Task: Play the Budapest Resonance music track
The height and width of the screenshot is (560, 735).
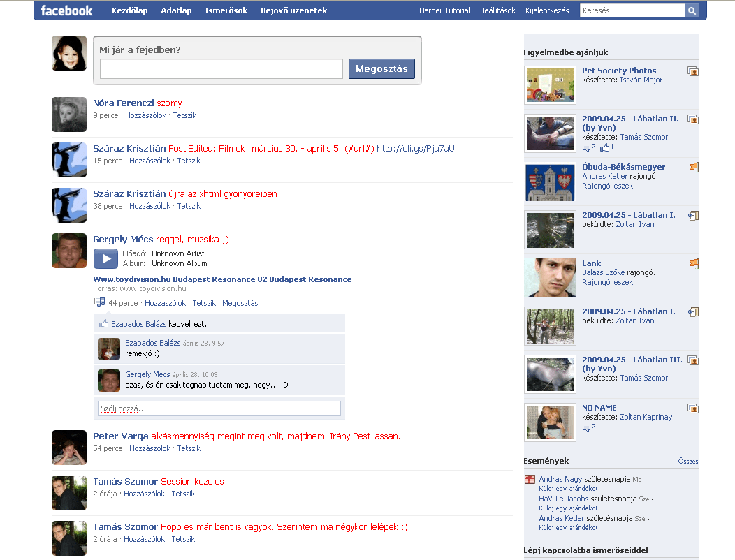Action: click(x=105, y=258)
